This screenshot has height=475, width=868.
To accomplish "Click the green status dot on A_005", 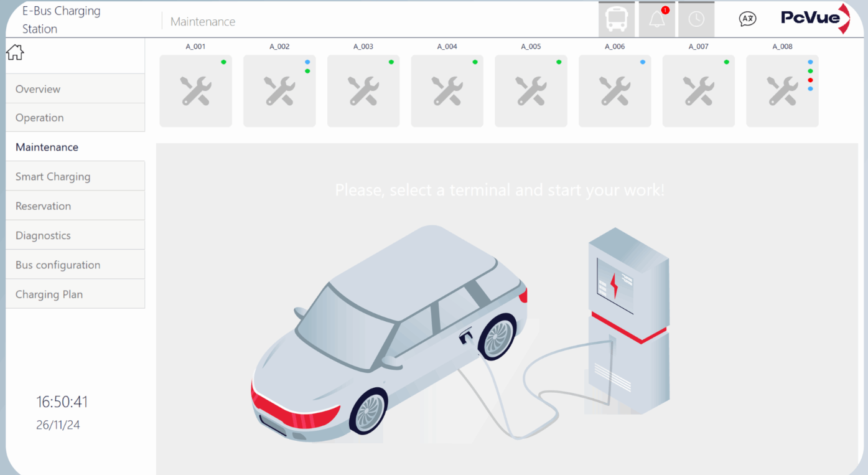I will click(x=558, y=62).
